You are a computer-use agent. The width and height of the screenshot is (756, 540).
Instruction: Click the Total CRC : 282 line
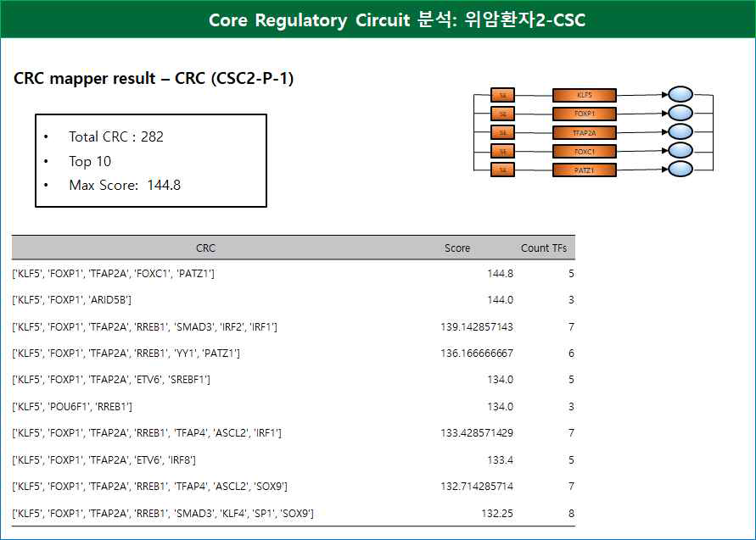pyautogui.click(x=116, y=136)
